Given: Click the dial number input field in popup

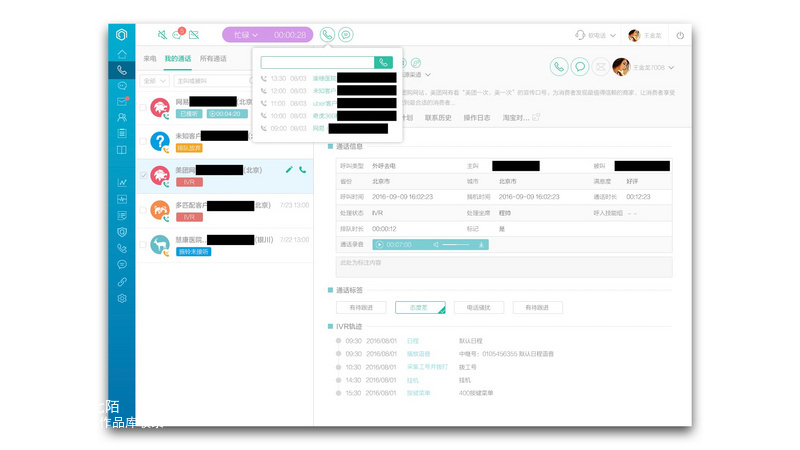Looking at the screenshot, I should (317, 62).
